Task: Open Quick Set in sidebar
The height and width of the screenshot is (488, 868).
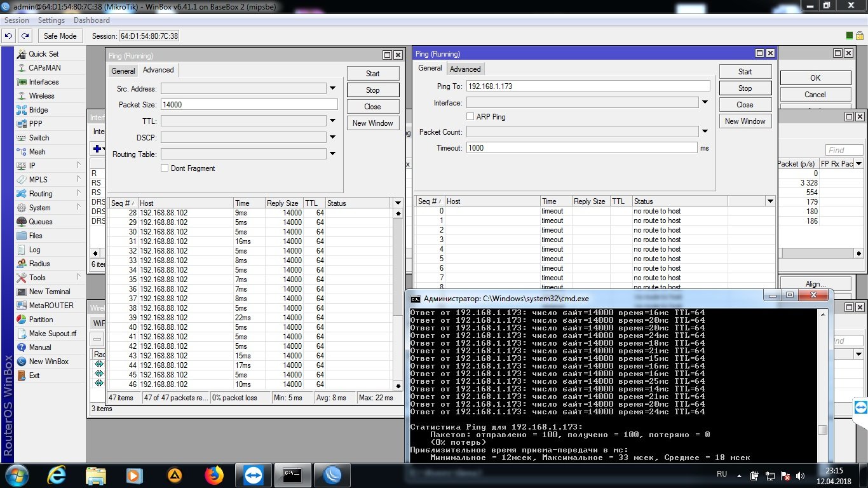Action: (x=43, y=54)
